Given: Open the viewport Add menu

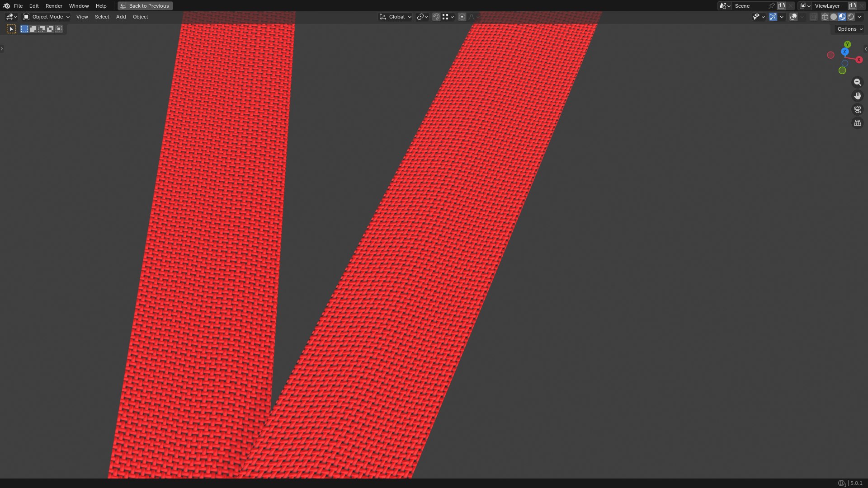Looking at the screenshot, I should pyautogui.click(x=121, y=17).
